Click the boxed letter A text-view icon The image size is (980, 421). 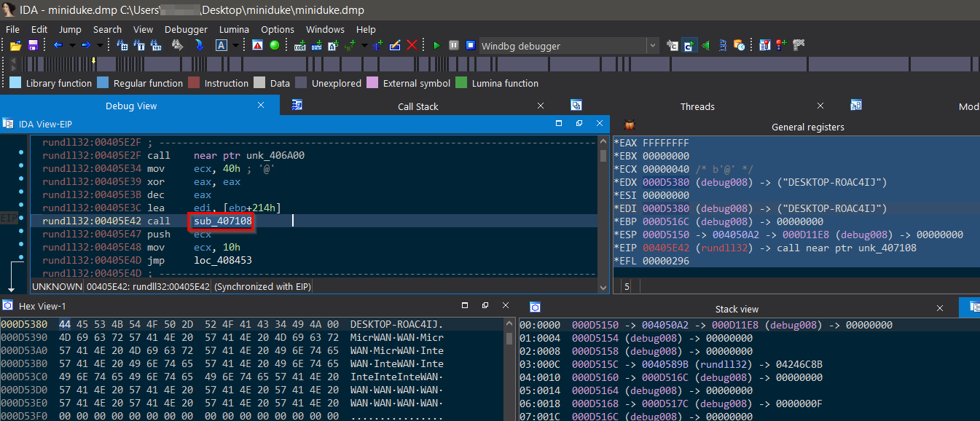coord(221,45)
